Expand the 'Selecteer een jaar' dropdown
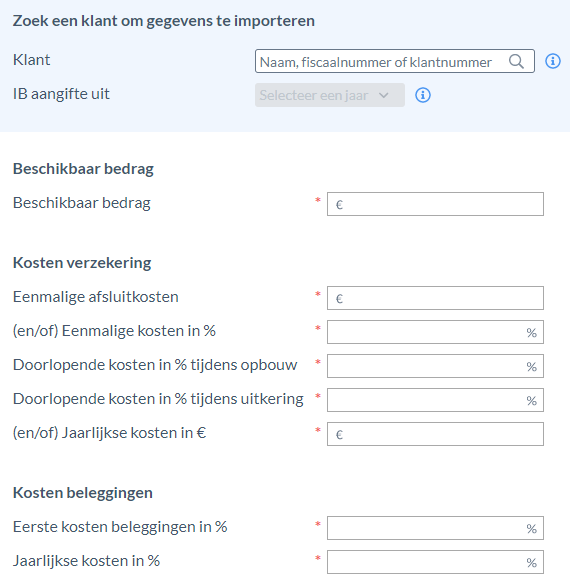570x579 pixels. tap(330, 95)
